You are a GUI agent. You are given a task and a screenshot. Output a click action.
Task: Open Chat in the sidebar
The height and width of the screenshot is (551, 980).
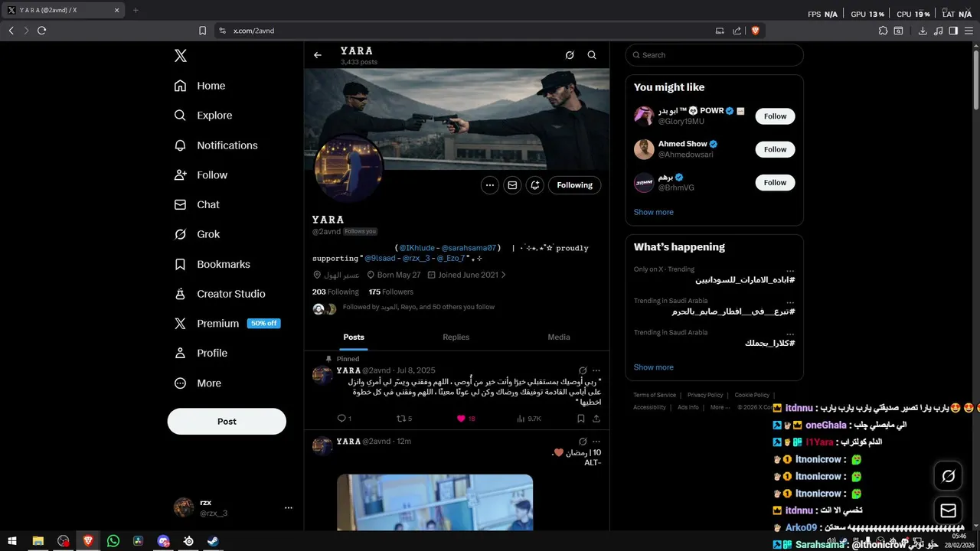[197, 205]
